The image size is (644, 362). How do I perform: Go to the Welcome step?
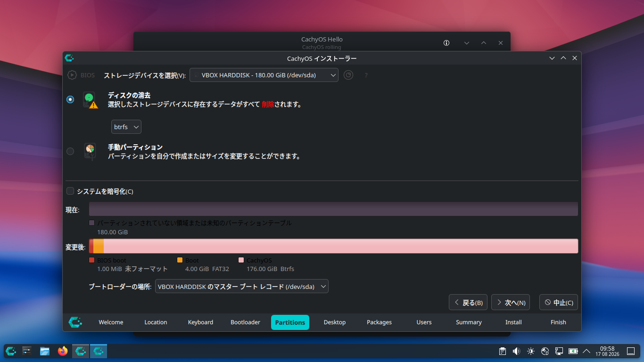pos(111,322)
